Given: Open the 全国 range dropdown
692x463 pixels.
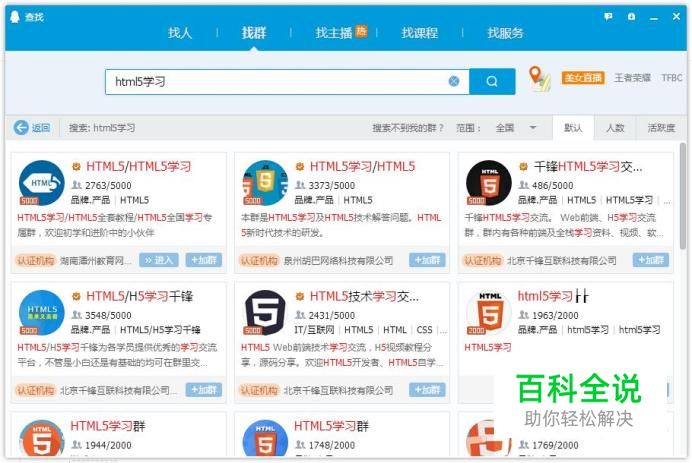Looking at the screenshot, I should pyautogui.click(x=516, y=128).
